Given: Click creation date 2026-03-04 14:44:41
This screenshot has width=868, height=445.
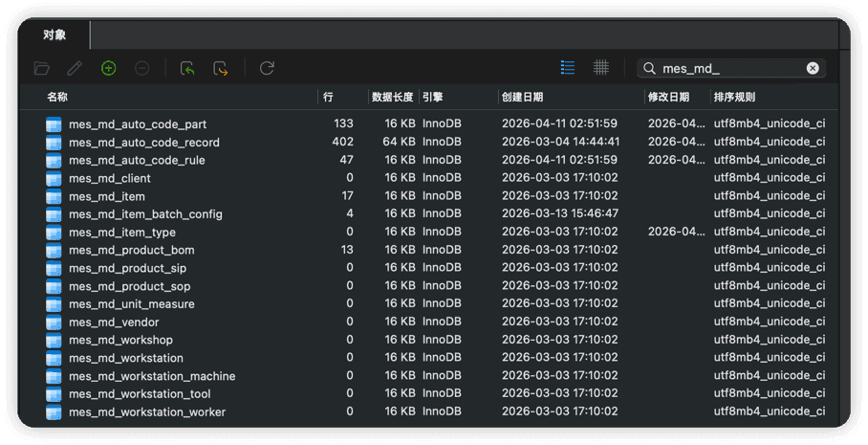Looking at the screenshot, I should click(x=561, y=142).
